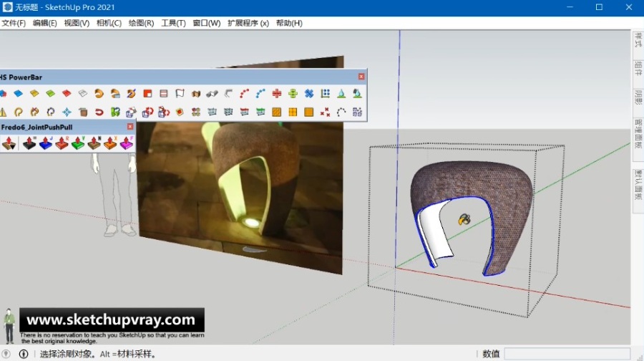Click the green puzzle piece icon
Screen dimensions: 644x361
coord(115,112)
